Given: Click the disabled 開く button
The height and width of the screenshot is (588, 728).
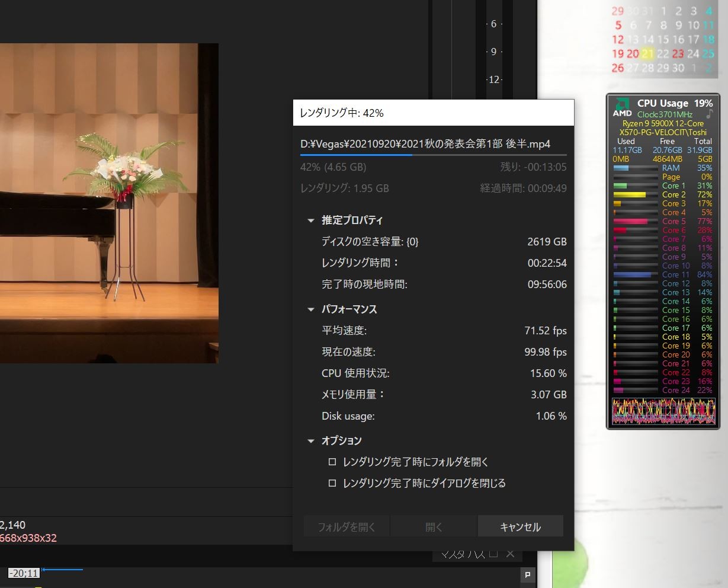Looking at the screenshot, I should click(434, 526).
